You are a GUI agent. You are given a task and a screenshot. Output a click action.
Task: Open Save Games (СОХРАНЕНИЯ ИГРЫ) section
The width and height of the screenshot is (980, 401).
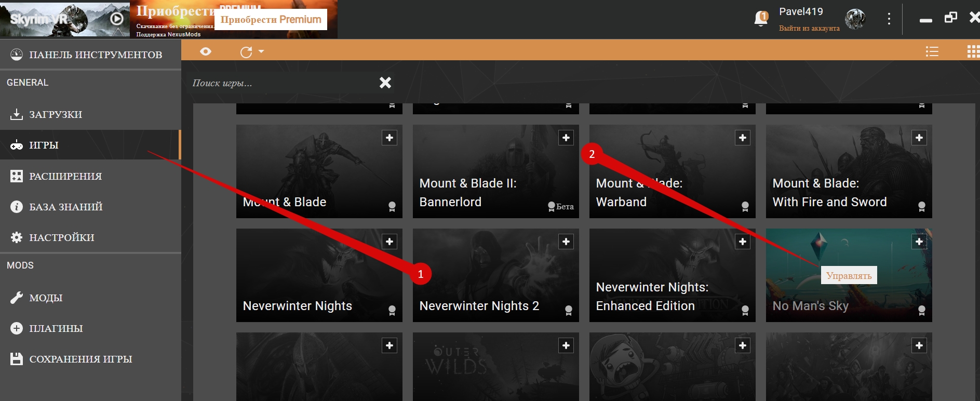[x=90, y=359]
